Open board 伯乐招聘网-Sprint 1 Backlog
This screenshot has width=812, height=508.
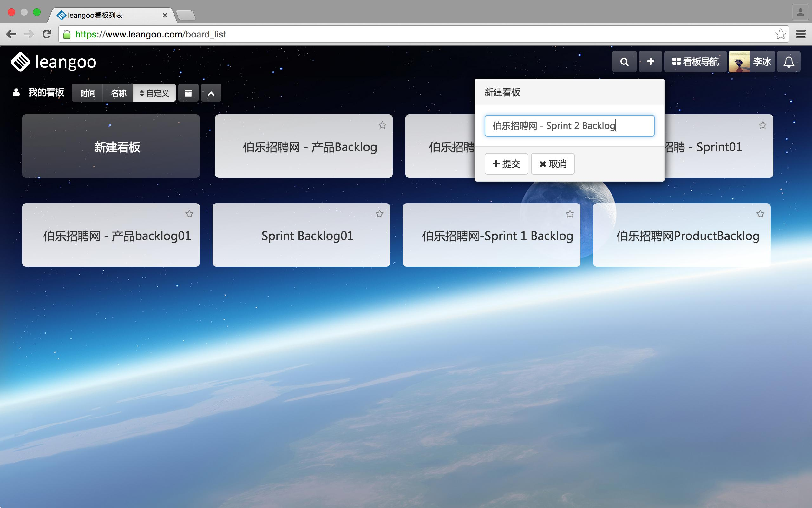[x=492, y=235]
